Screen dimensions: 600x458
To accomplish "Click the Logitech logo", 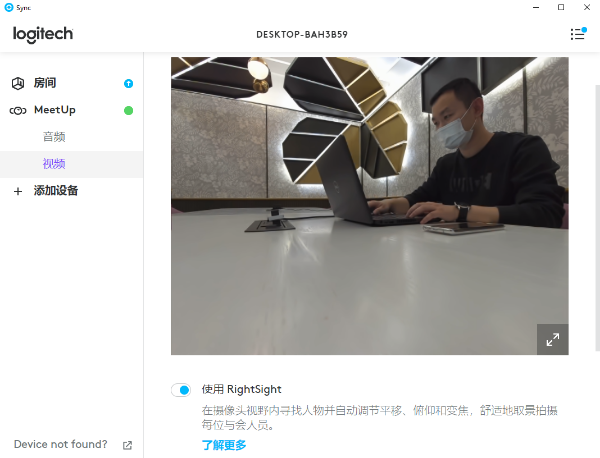I will (x=43, y=34).
